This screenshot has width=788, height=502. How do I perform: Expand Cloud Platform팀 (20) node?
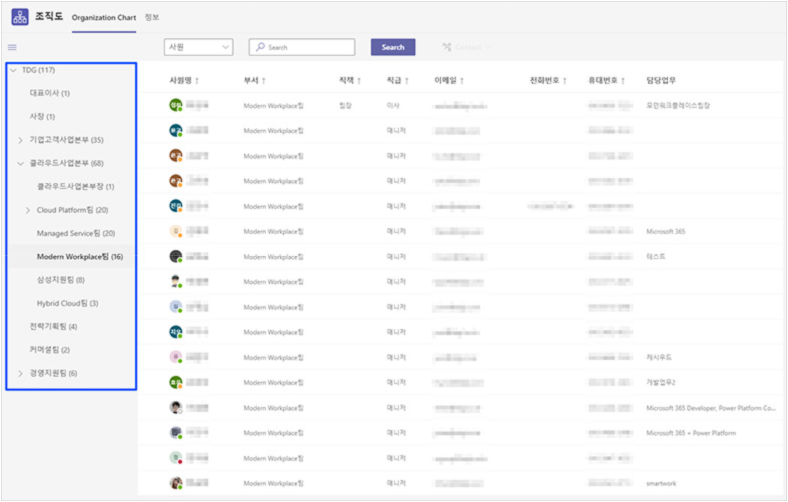point(28,210)
